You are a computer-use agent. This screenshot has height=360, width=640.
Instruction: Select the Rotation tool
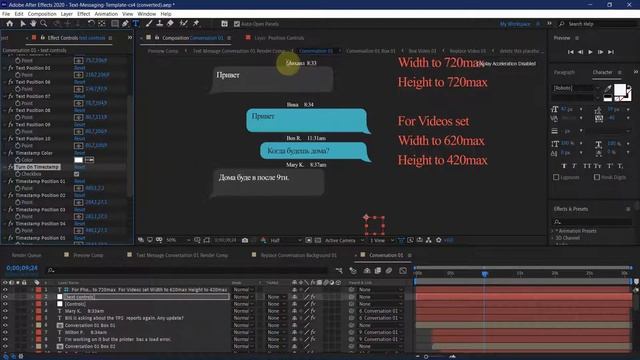(x=91, y=24)
